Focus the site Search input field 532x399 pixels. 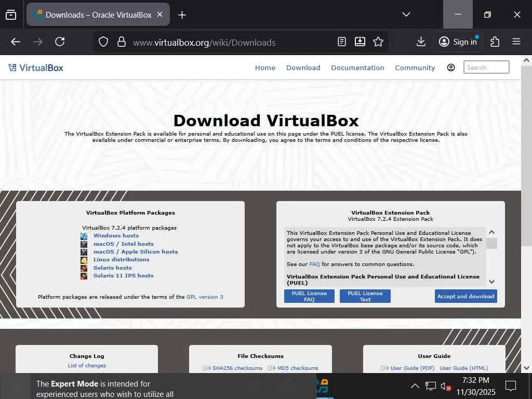[486, 67]
